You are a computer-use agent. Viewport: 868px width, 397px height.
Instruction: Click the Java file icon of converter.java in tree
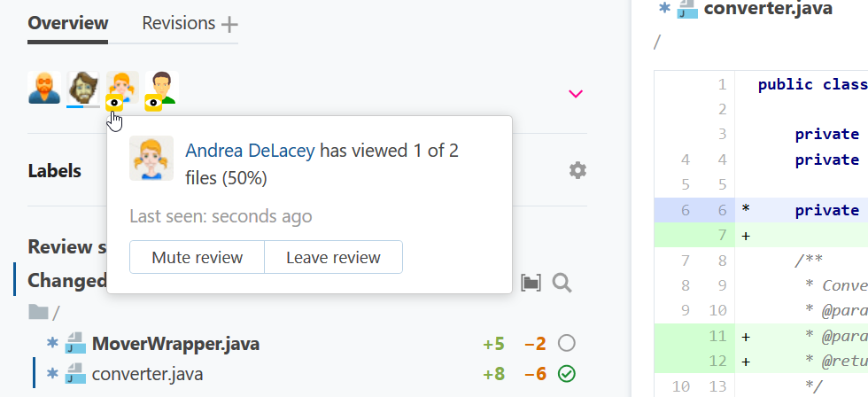tap(76, 374)
